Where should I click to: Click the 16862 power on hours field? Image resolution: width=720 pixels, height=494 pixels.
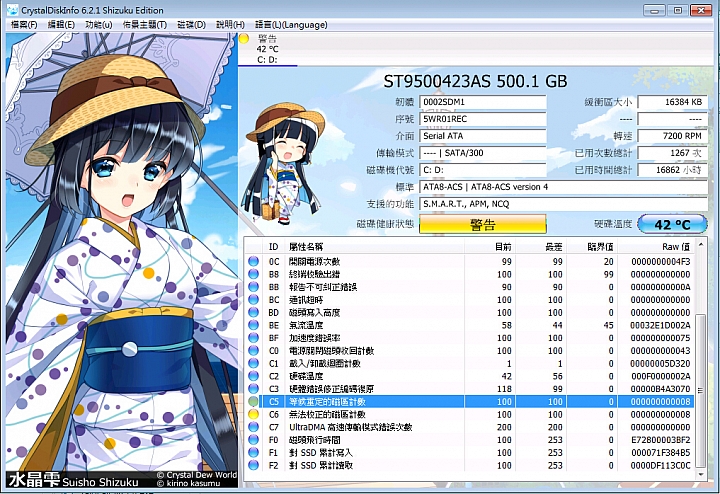(x=672, y=170)
